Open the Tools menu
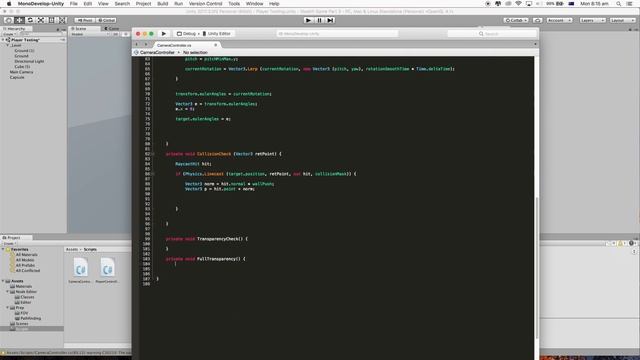The height and width of the screenshot is (360, 640). [x=234, y=4]
